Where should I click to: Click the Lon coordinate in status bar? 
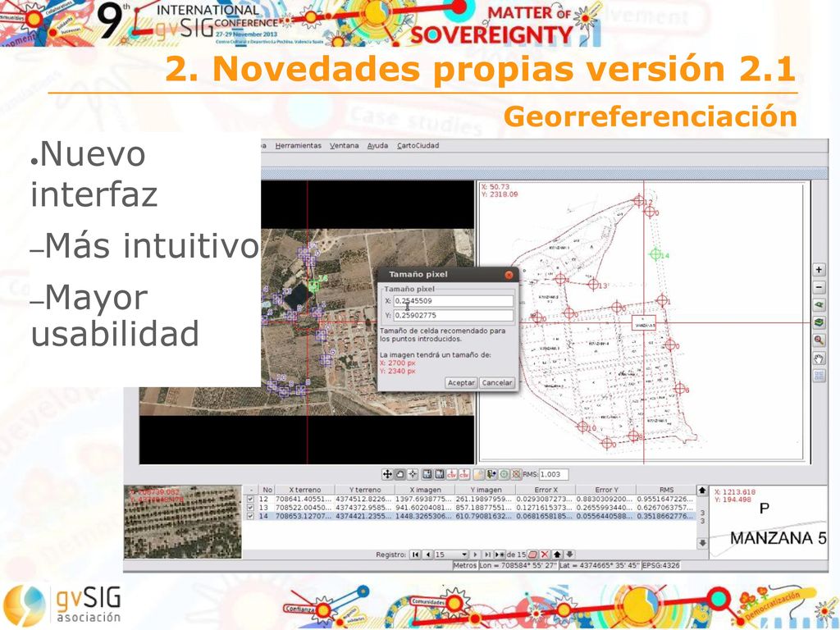pyautogui.click(x=518, y=565)
